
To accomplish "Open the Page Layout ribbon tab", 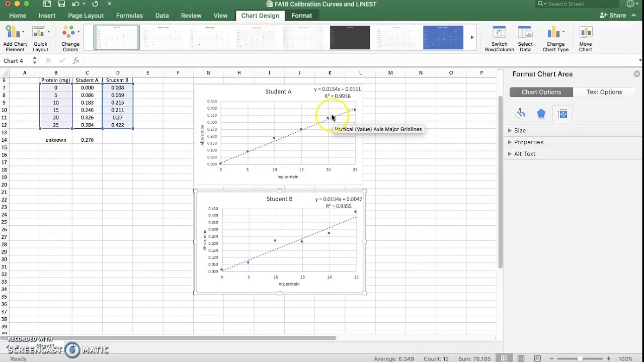I will click(x=86, y=16).
